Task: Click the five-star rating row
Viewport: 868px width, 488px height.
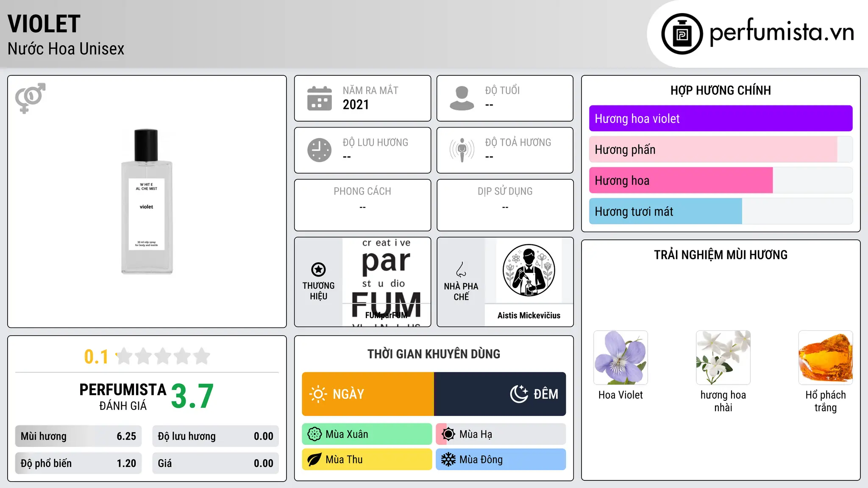Action: coord(163,356)
